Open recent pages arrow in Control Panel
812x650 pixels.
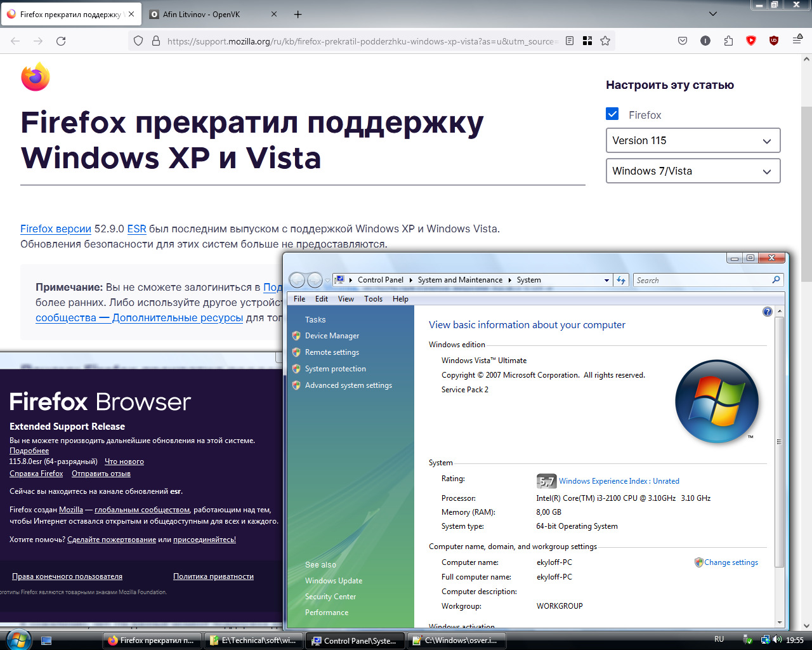coord(327,280)
